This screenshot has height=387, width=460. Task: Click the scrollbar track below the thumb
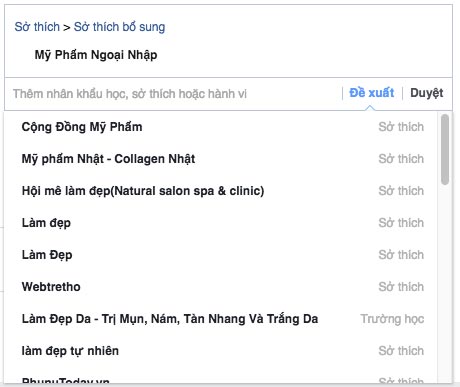[445, 283]
